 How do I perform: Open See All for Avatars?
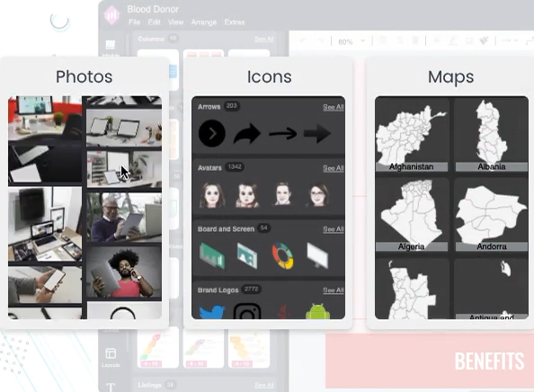[x=333, y=168]
